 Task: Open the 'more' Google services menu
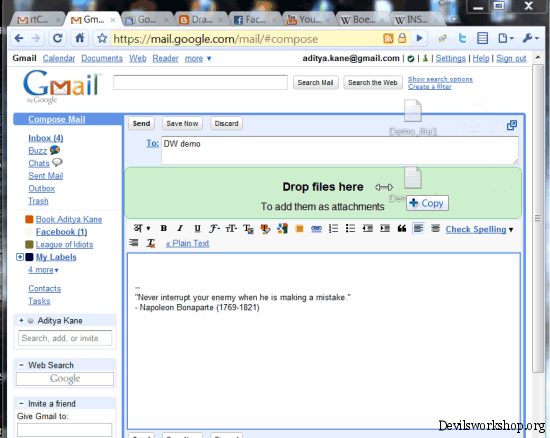[198, 58]
